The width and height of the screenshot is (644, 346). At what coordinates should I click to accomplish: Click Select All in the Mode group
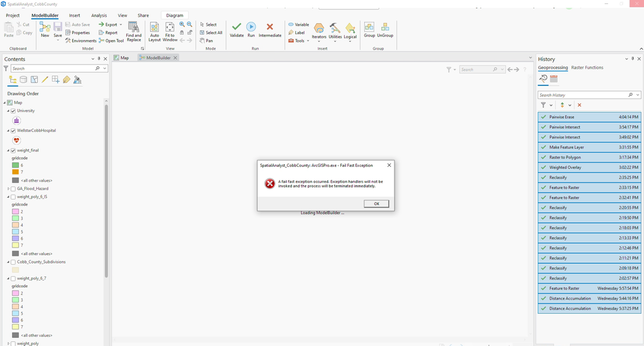coord(211,32)
